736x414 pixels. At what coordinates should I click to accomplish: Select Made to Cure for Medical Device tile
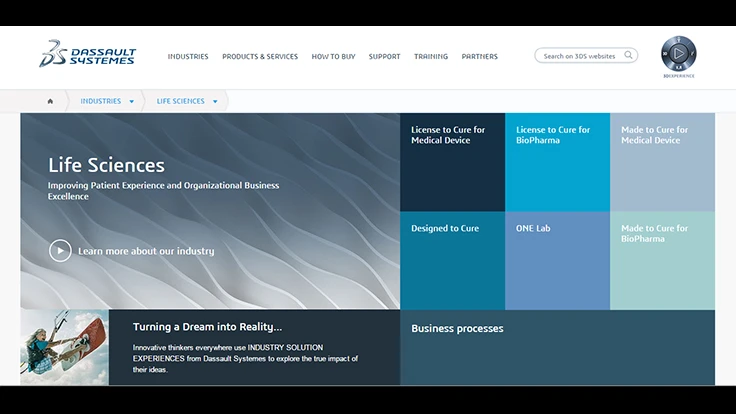[662, 161]
